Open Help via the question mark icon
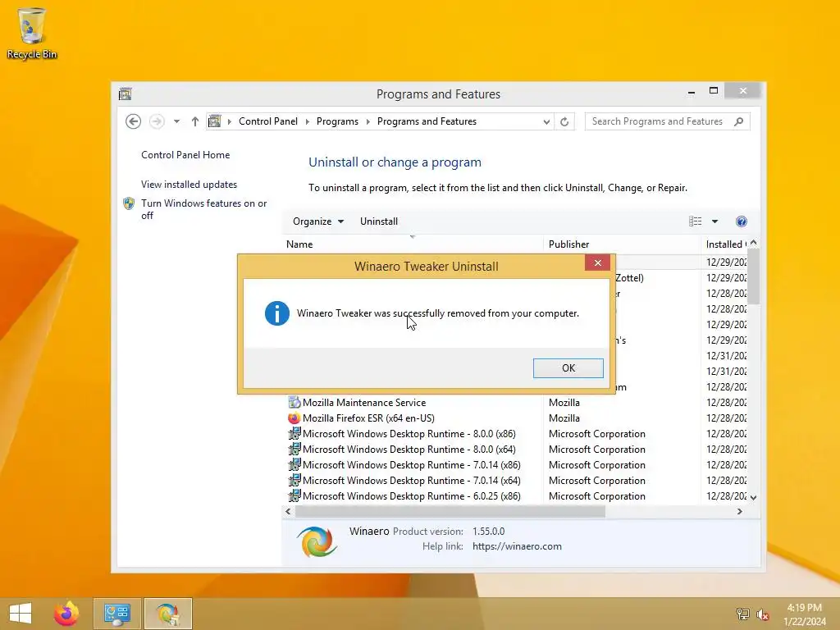This screenshot has width=840, height=630. click(742, 221)
